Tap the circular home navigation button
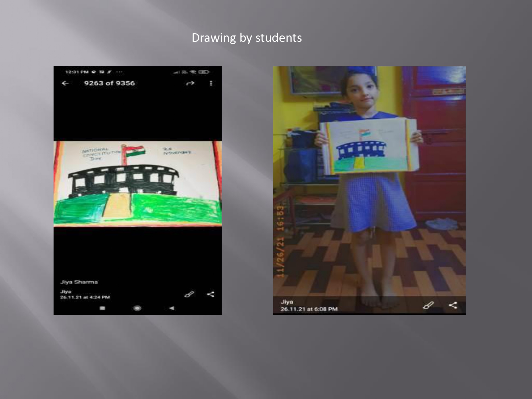 pyautogui.click(x=138, y=308)
